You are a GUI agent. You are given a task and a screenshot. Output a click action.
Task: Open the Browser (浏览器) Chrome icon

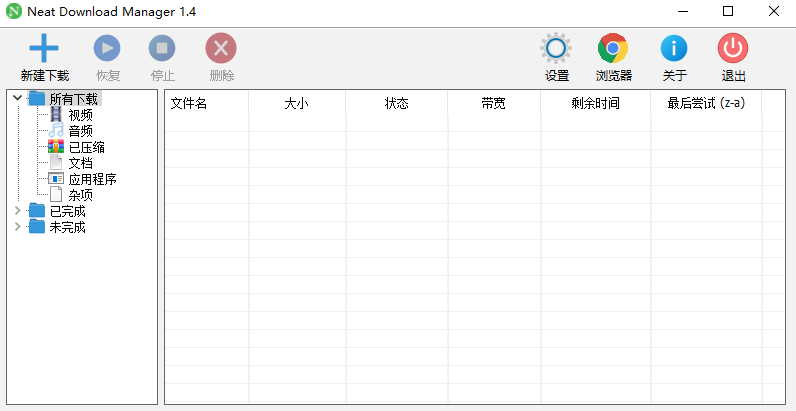(x=613, y=48)
